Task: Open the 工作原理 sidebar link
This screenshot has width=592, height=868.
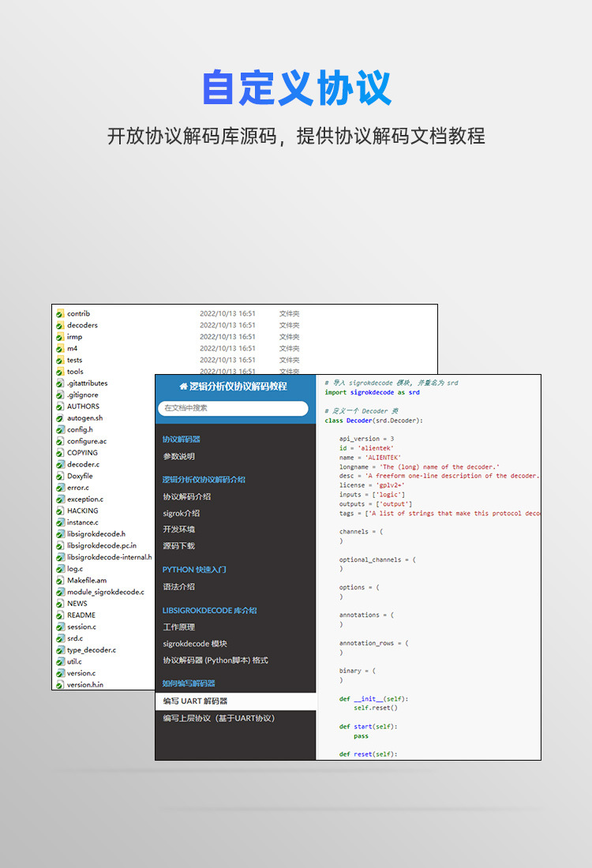Action: tap(179, 627)
